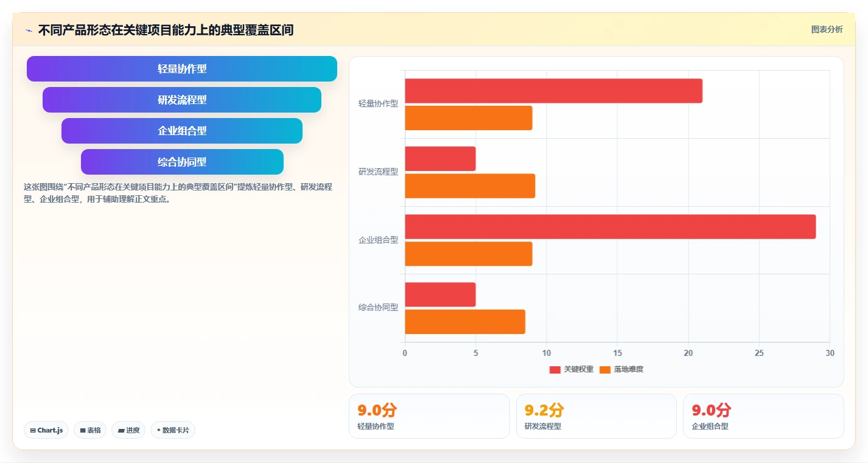
Task: Click the orange 研发流程型 落地难度 bar
Action: [470, 186]
